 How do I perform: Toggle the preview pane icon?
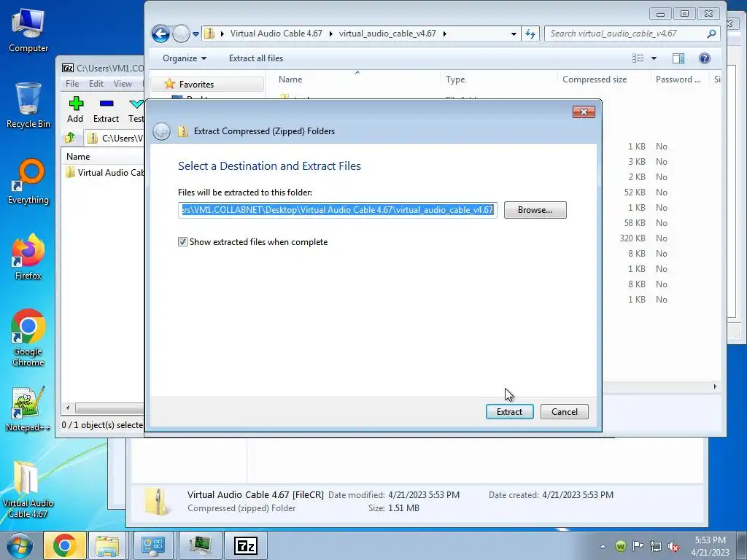click(x=678, y=58)
